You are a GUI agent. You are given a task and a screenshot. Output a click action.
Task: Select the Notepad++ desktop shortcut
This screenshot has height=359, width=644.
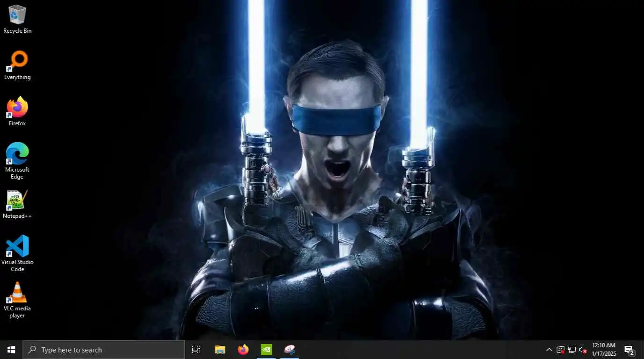pos(17,205)
